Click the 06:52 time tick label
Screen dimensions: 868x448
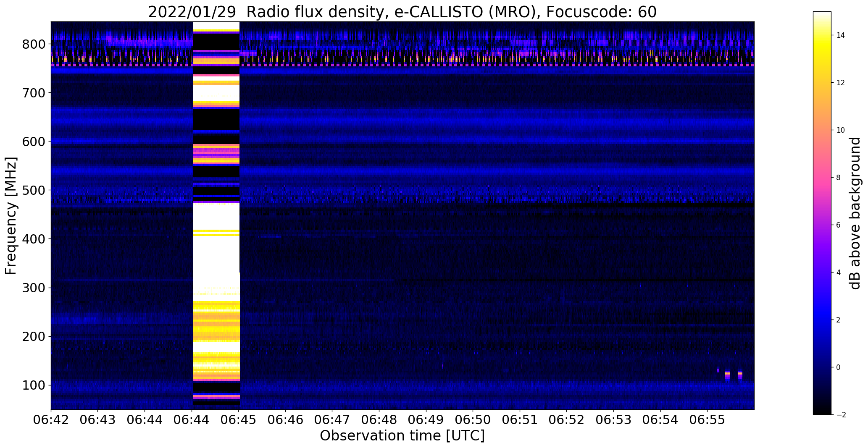point(567,421)
